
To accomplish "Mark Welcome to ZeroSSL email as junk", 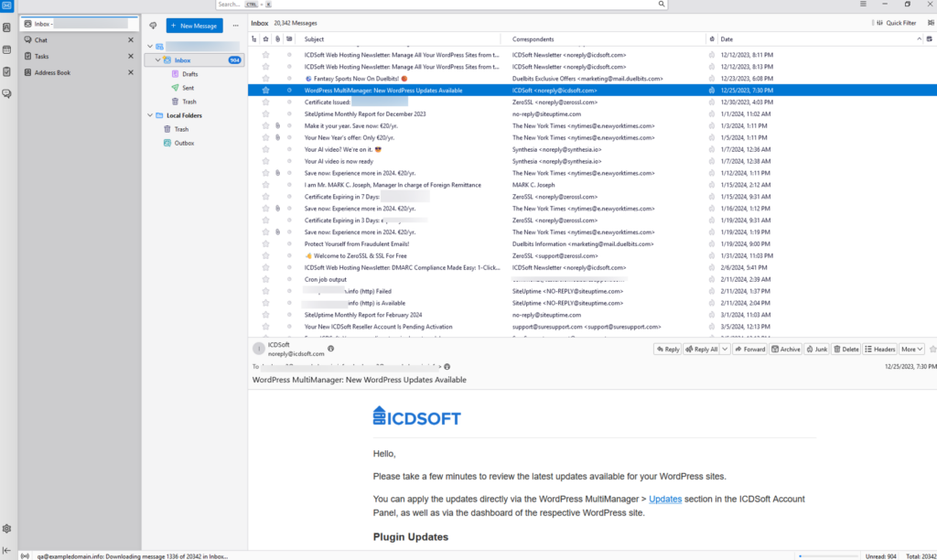I will pyautogui.click(x=712, y=256).
